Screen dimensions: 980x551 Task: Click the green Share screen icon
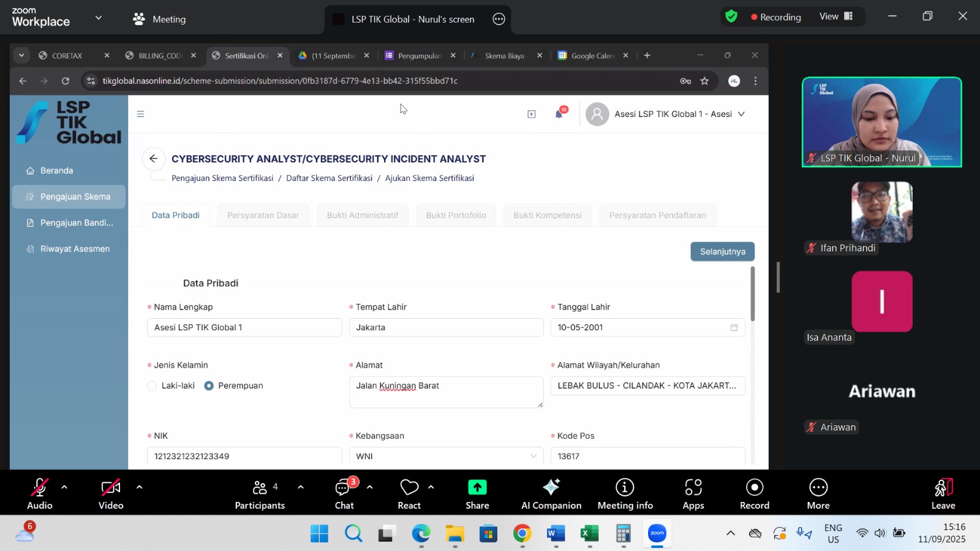point(477,487)
